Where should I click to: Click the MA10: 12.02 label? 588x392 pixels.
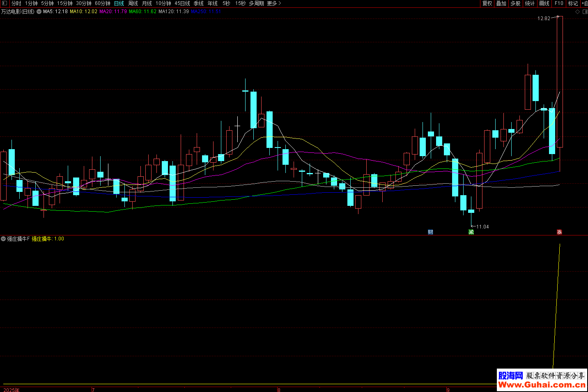pyautogui.click(x=84, y=12)
